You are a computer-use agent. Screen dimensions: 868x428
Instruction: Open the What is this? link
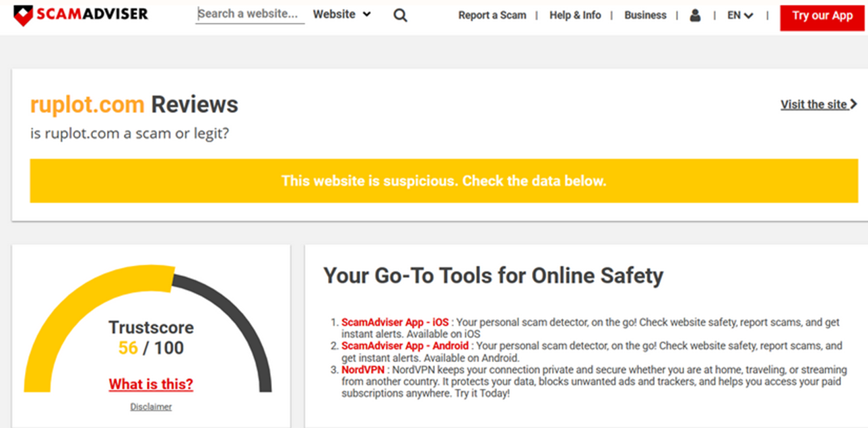(151, 384)
